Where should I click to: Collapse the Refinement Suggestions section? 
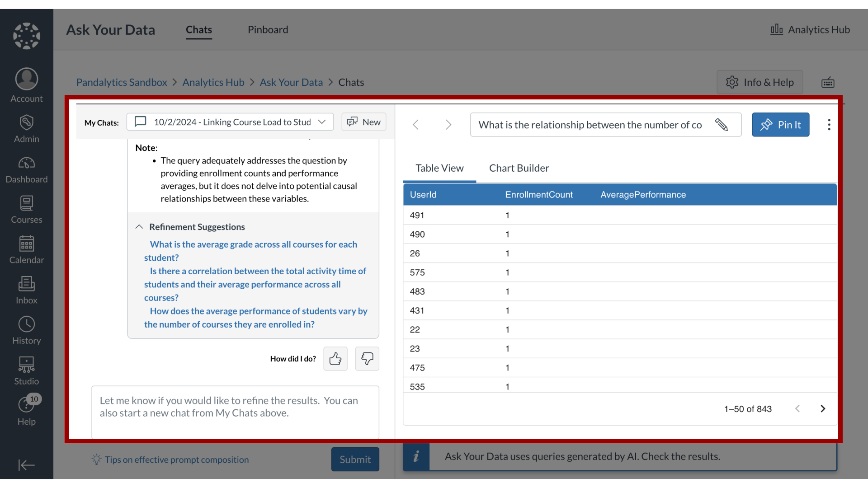click(x=140, y=226)
